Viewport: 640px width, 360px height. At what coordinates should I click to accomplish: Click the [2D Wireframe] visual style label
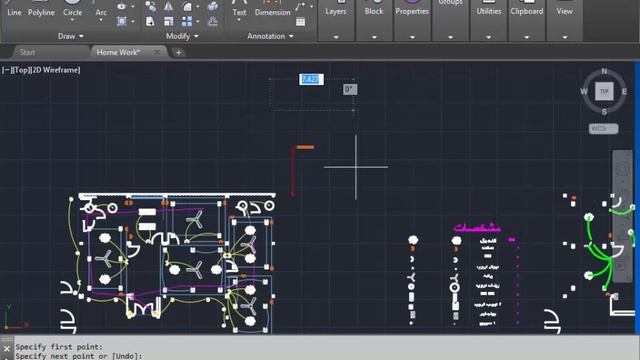56,70
